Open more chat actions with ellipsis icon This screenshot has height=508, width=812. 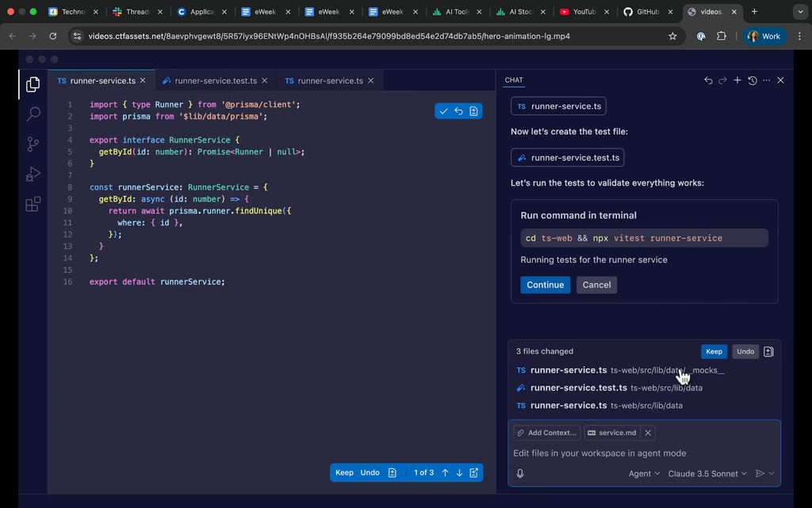click(765, 80)
